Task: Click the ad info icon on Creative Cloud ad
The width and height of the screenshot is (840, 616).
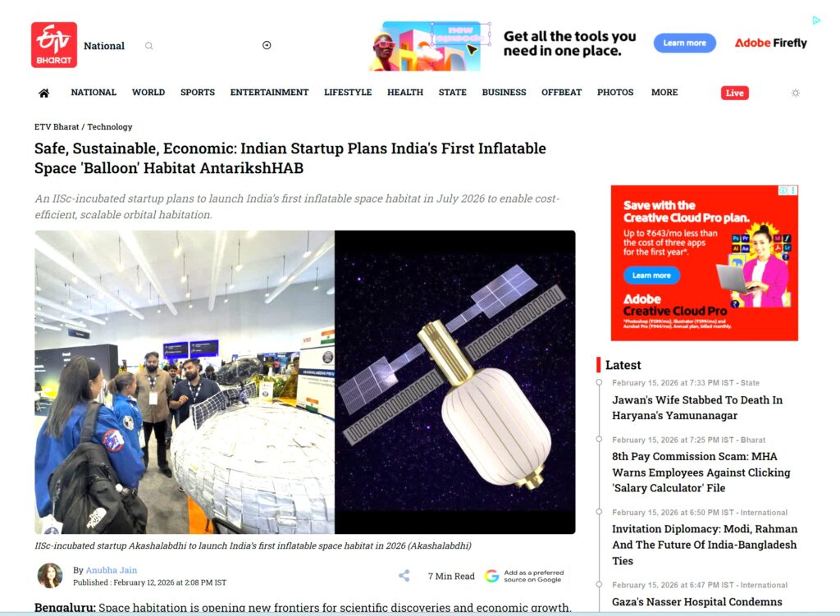Action: [x=783, y=190]
